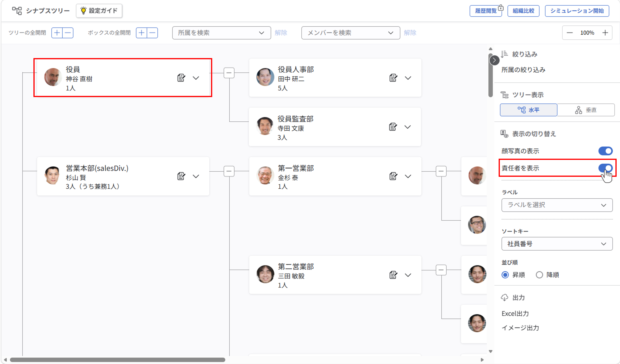This screenshot has width=620, height=364.
Task: Expand the 役員監査部 card chevron
Action: coord(408,127)
